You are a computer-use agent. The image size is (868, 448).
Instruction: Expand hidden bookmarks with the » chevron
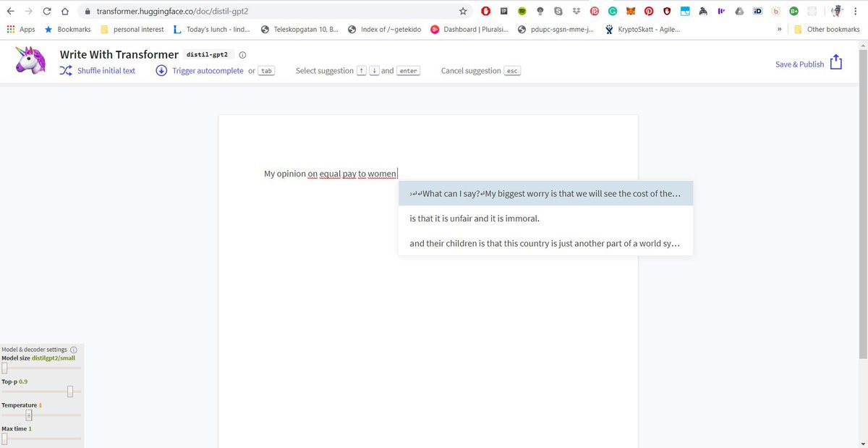coord(780,30)
